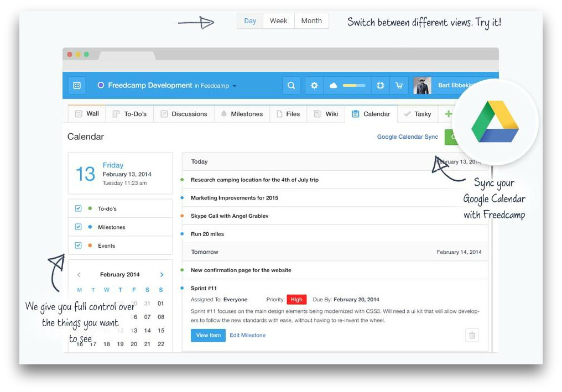Viewport: 562px width, 392px height.
Task: Open the Google Calendar Sync link
Action: [407, 137]
